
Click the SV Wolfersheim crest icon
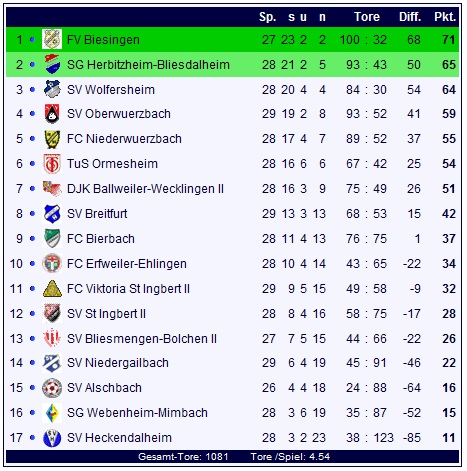[52, 89]
